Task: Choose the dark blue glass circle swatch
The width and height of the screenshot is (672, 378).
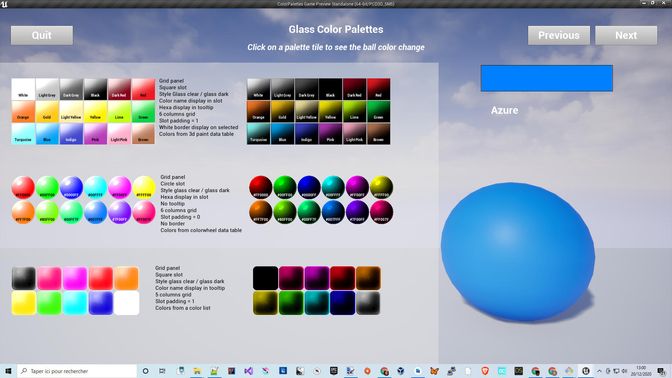Action: (309, 187)
